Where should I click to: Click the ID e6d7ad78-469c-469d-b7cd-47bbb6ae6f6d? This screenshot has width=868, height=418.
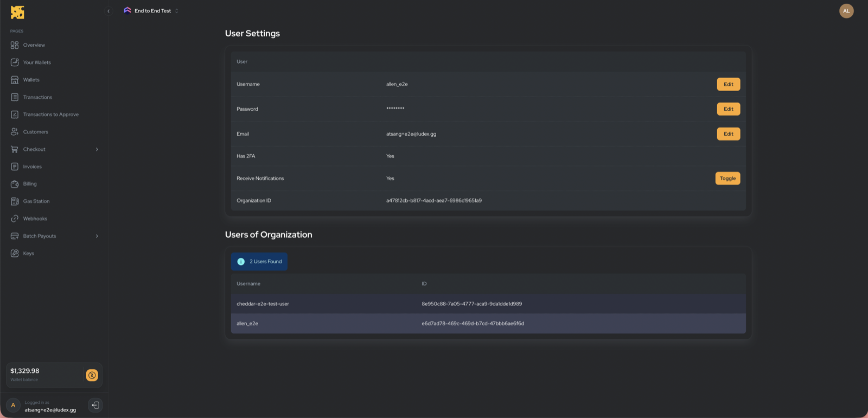473,324
